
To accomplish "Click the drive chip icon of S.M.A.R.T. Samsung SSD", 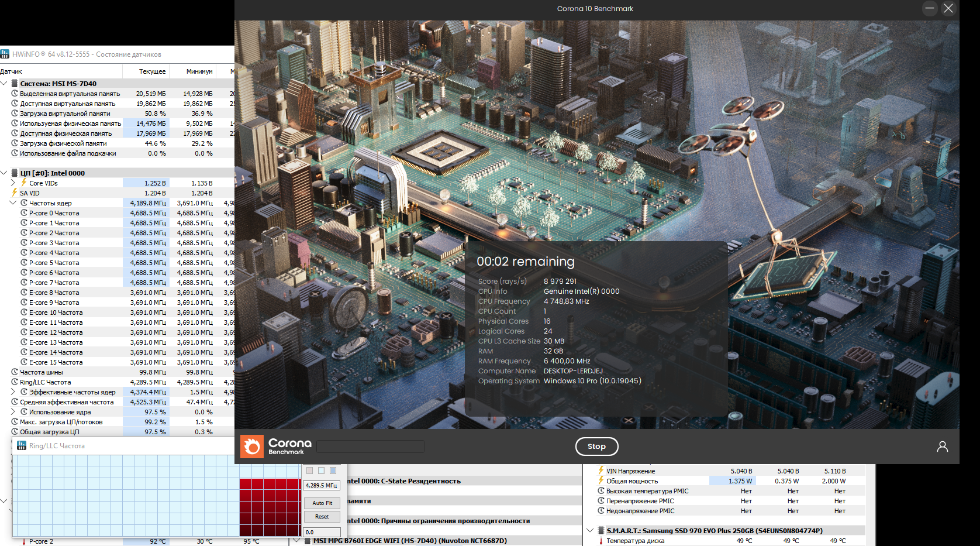I will tap(601, 530).
